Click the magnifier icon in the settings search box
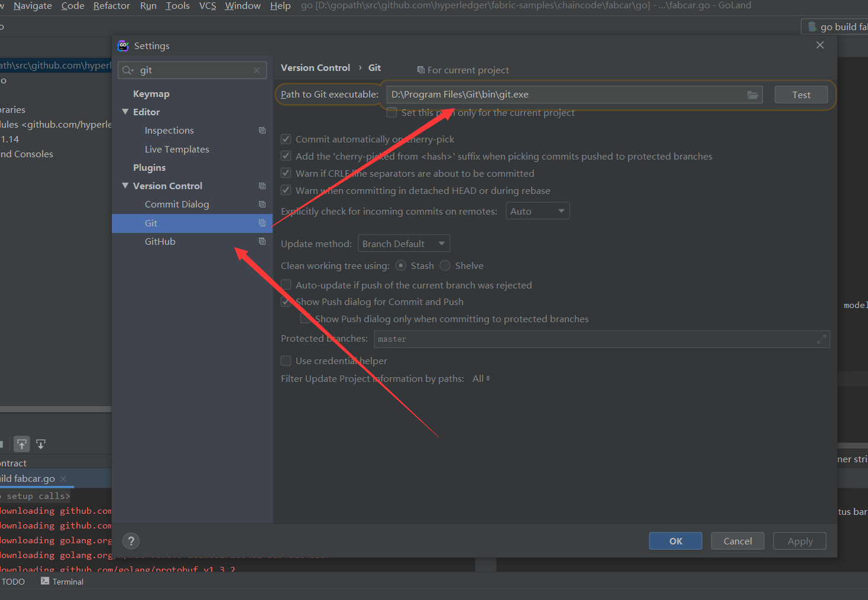Viewport: 868px width, 600px height. coord(128,70)
